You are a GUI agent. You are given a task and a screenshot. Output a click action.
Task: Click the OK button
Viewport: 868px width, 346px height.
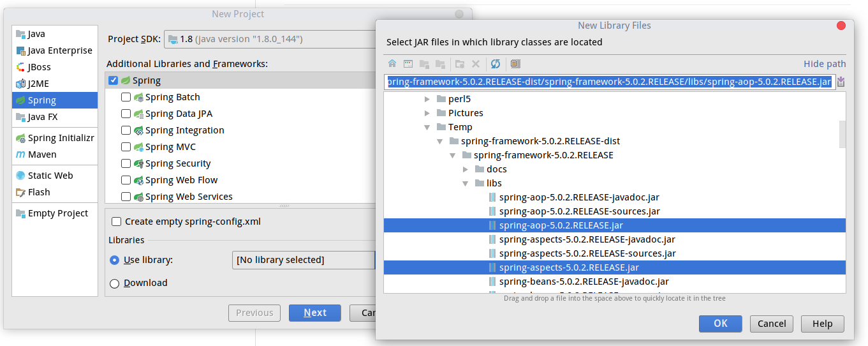click(x=720, y=323)
